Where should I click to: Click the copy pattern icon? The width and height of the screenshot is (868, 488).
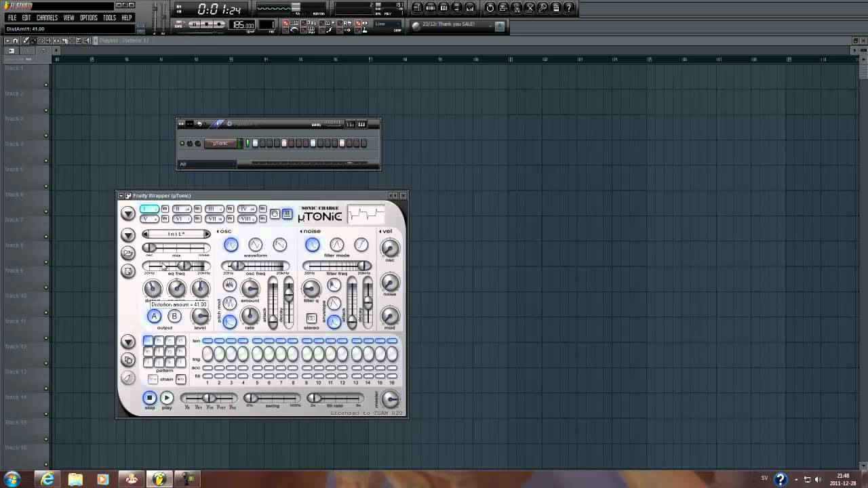(x=127, y=360)
